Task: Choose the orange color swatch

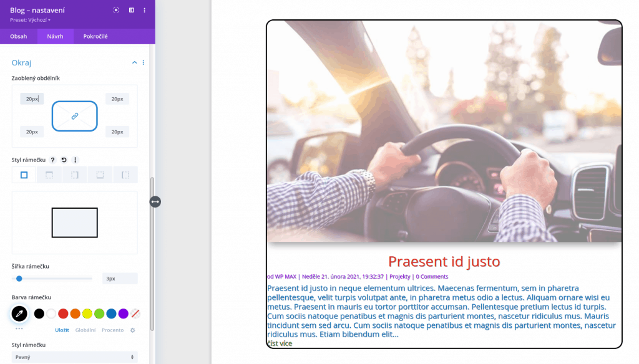Action: (75, 314)
